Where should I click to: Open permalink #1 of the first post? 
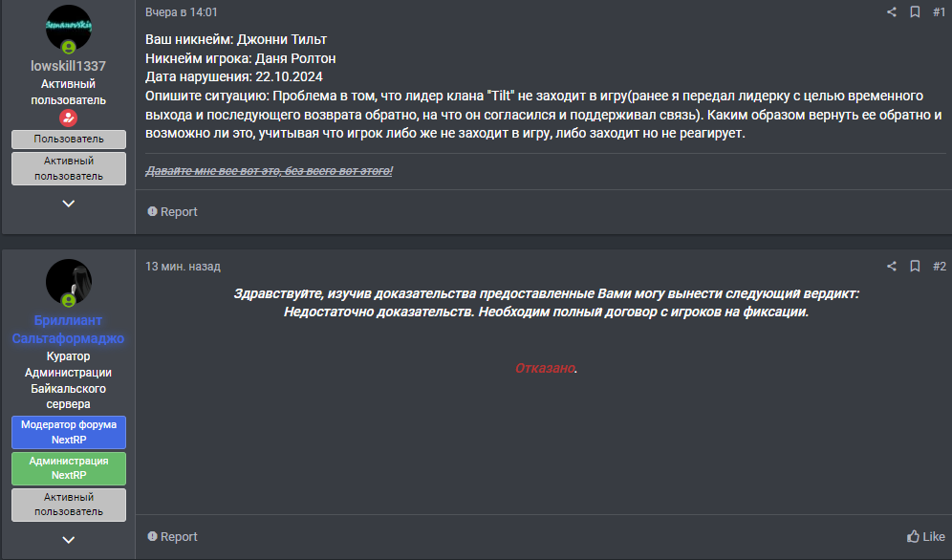(x=939, y=12)
